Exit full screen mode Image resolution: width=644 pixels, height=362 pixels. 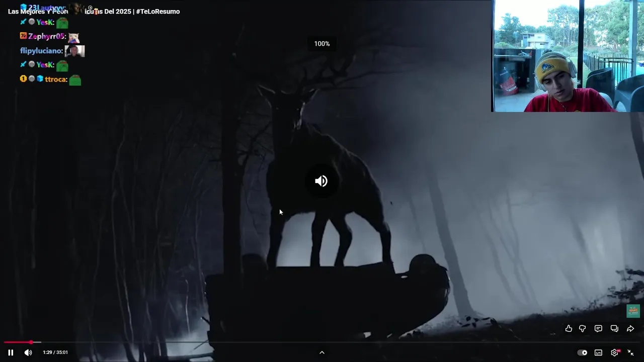pyautogui.click(x=630, y=352)
